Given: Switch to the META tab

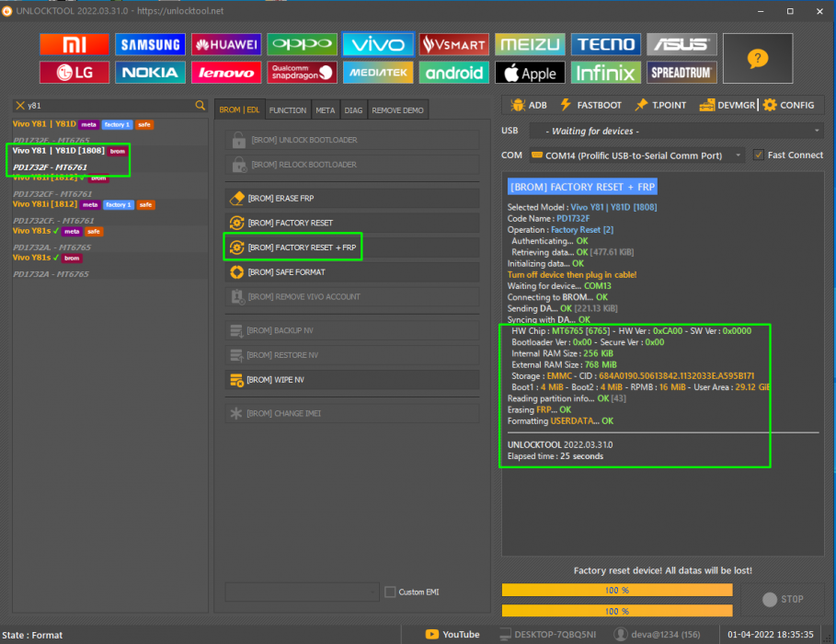Looking at the screenshot, I should coord(326,110).
